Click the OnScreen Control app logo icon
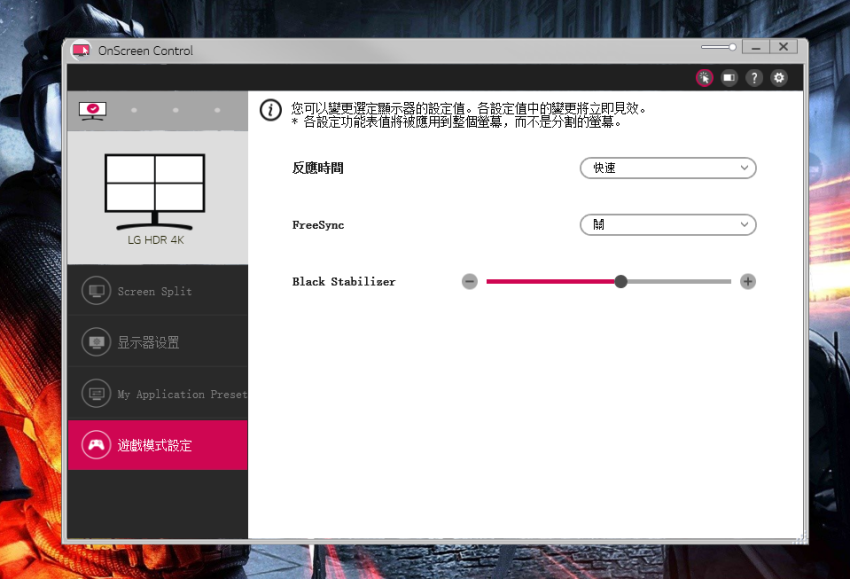Image resolution: width=850 pixels, height=579 pixels. coord(81,50)
